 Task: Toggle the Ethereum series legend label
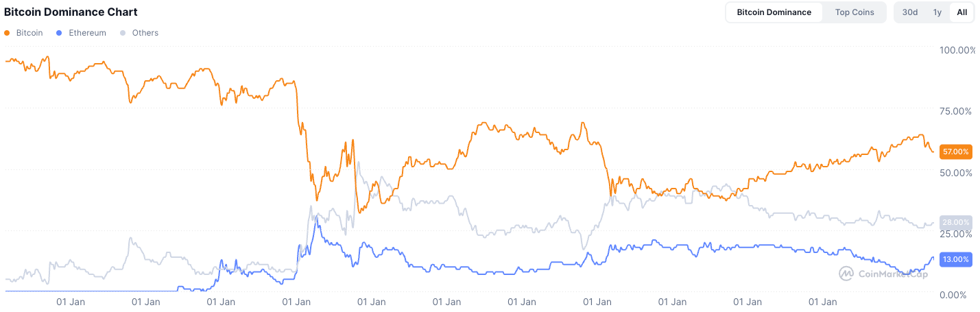pyautogui.click(x=87, y=33)
